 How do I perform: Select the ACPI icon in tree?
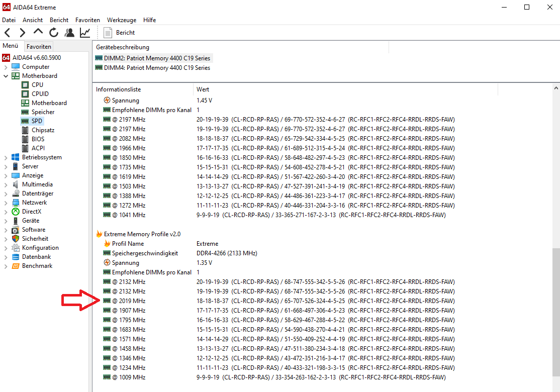click(25, 148)
